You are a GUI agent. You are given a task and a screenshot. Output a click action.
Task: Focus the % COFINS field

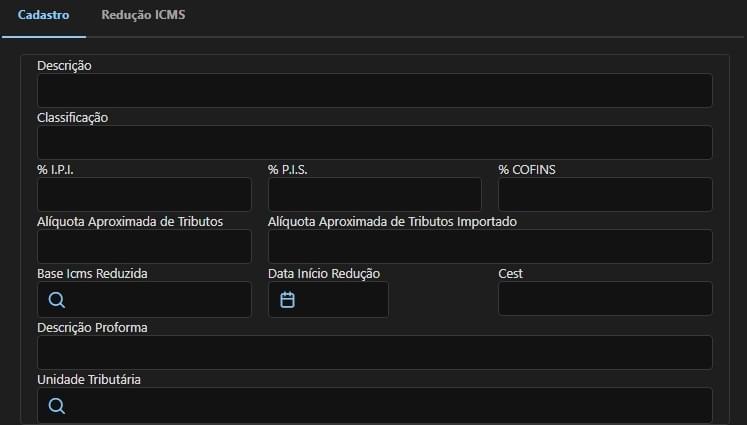[606, 194]
